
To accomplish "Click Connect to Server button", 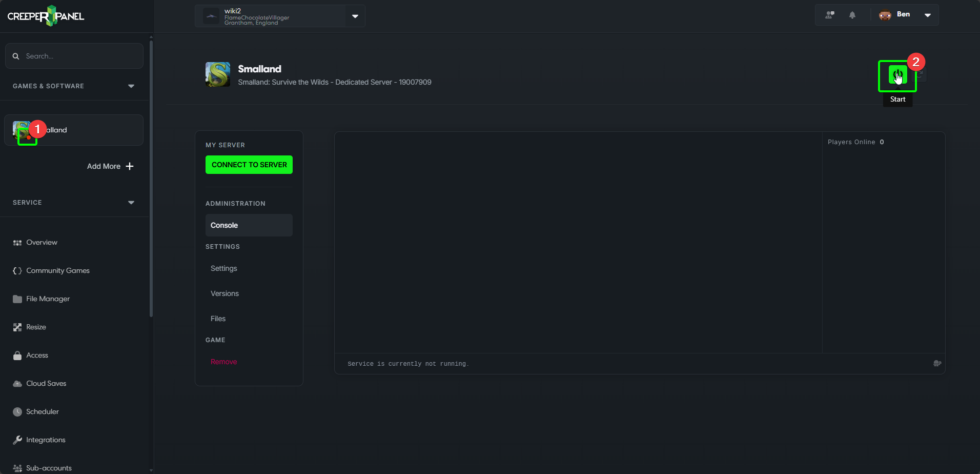I will (x=249, y=165).
